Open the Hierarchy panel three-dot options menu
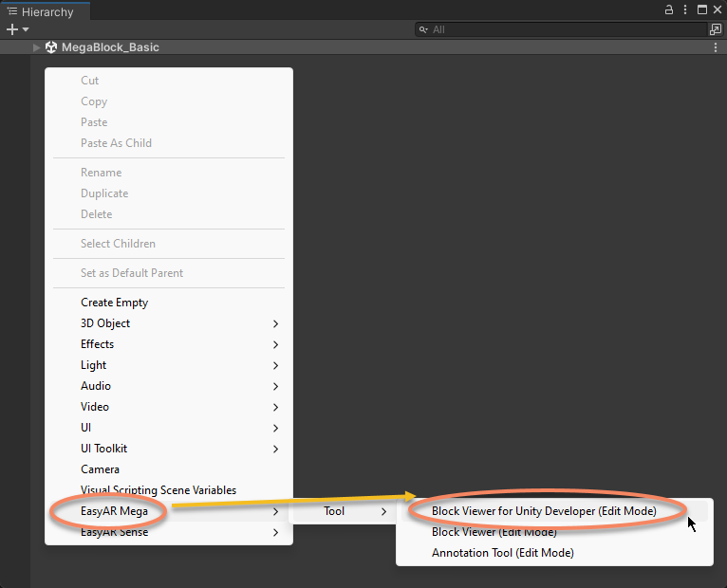This screenshot has height=588, width=727. coord(685,9)
